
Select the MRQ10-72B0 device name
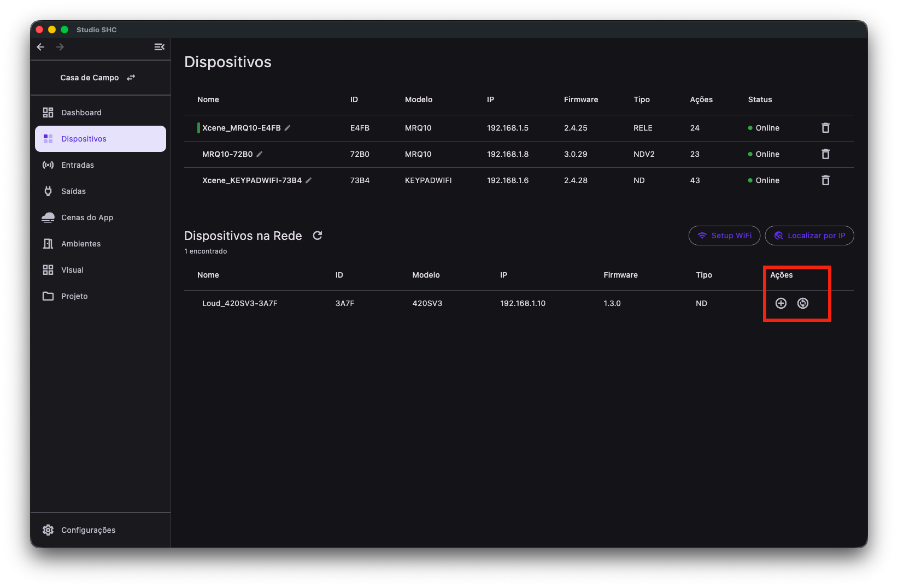227,154
